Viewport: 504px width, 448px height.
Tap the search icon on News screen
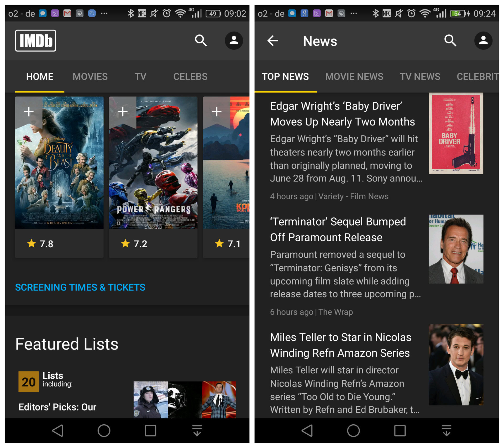click(451, 41)
